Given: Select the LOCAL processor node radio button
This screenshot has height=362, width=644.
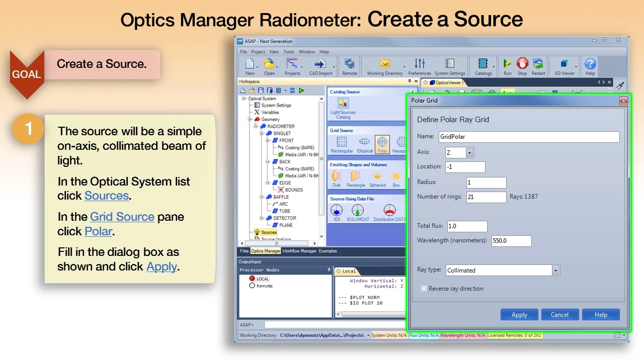Looking at the screenshot, I should (x=253, y=279).
